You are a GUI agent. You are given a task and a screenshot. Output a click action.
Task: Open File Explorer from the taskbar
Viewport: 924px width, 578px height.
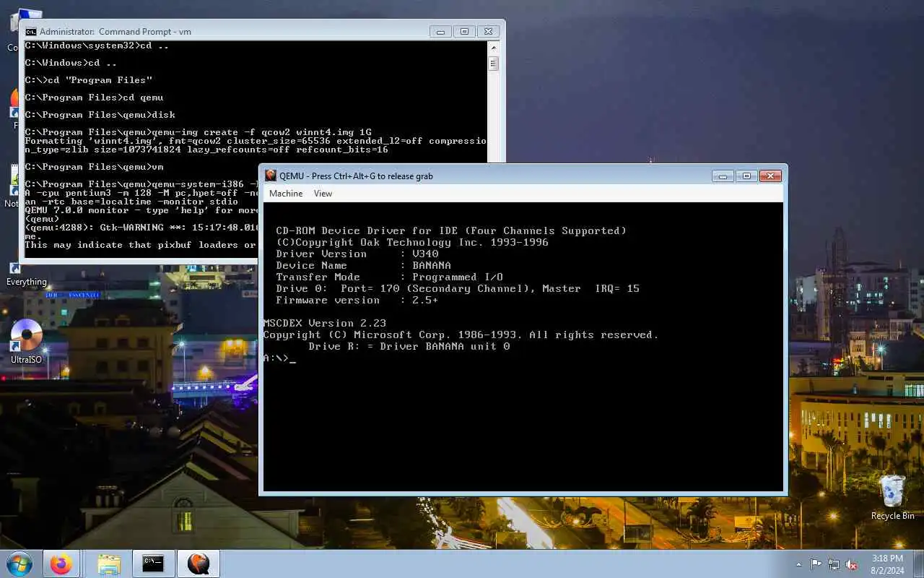click(108, 564)
